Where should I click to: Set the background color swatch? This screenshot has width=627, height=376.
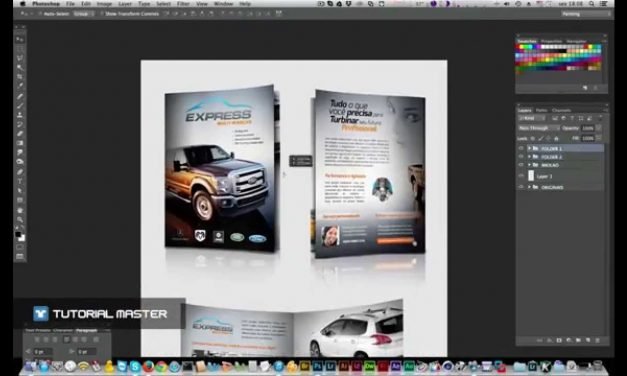click(22, 238)
